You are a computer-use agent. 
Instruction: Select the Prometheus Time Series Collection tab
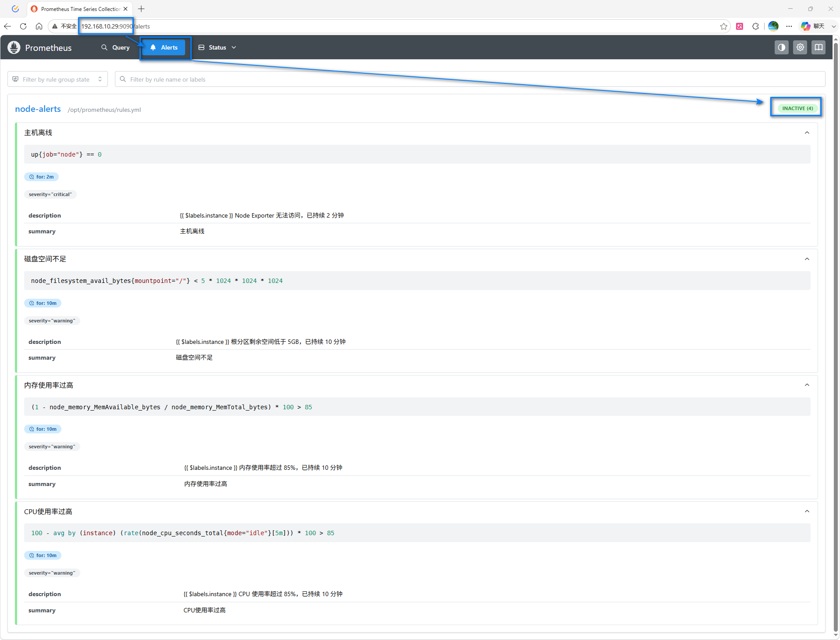coord(80,9)
